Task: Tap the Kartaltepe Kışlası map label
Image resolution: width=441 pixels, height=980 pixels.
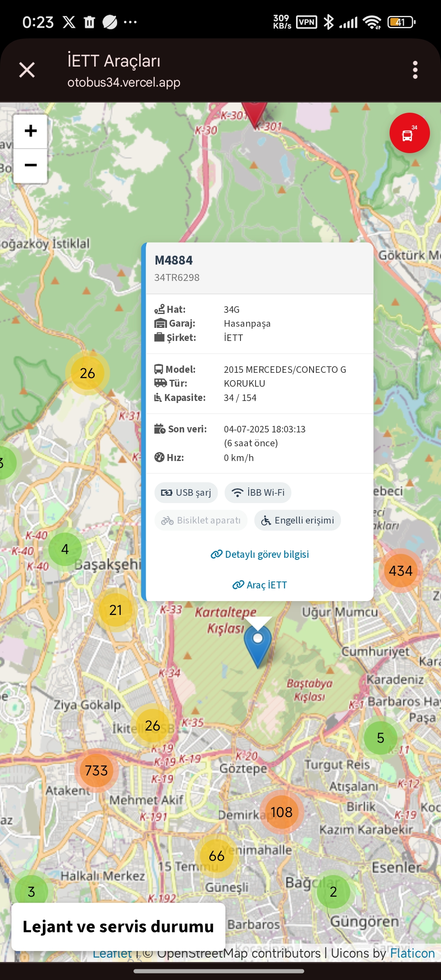Action: click(x=226, y=620)
